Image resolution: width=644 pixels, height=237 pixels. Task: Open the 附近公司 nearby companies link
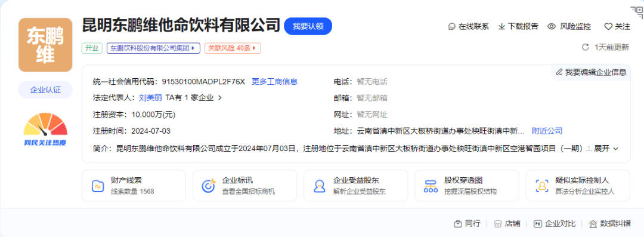click(x=547, y=131)
